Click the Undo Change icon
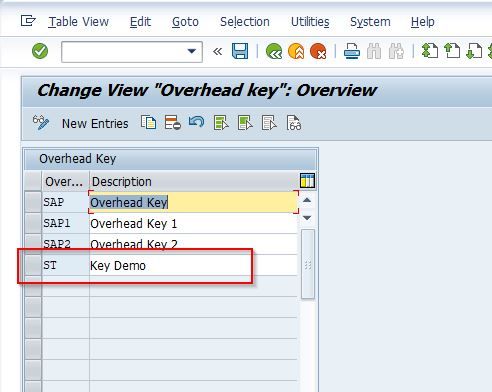 pyautogui.click(x=196, y=122)
